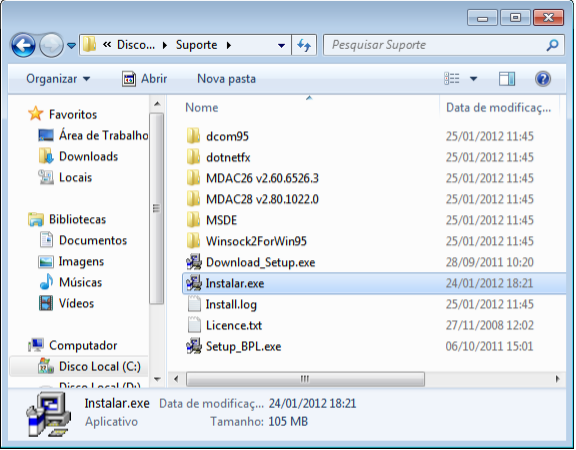This screenshot has width=576, height=450.
Task: Toggle the preview pane icon
Action: pos(507,79)
